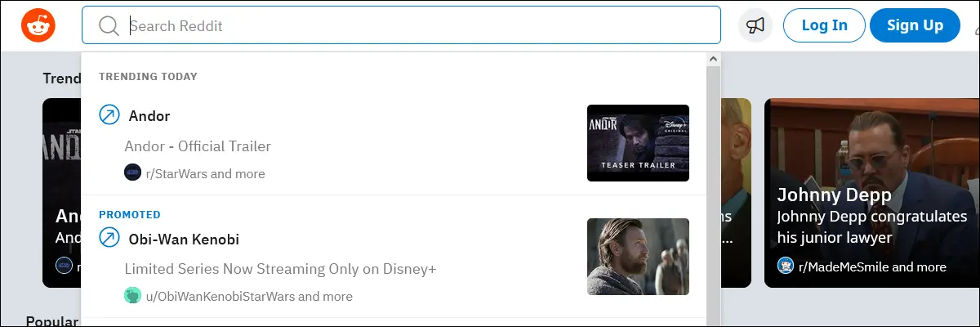Click the Log In button
The height and width of the screenshot is (327, 980).
click(x=824, y=25)
